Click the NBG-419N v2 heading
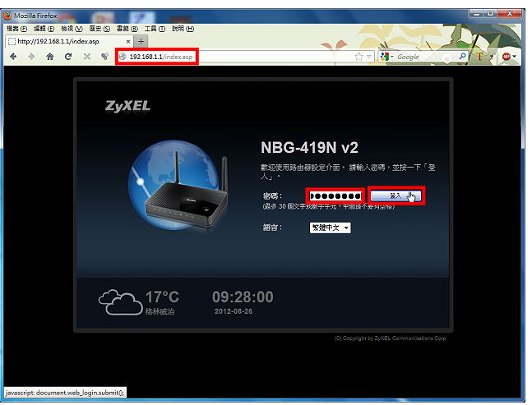 pos(309,147)
